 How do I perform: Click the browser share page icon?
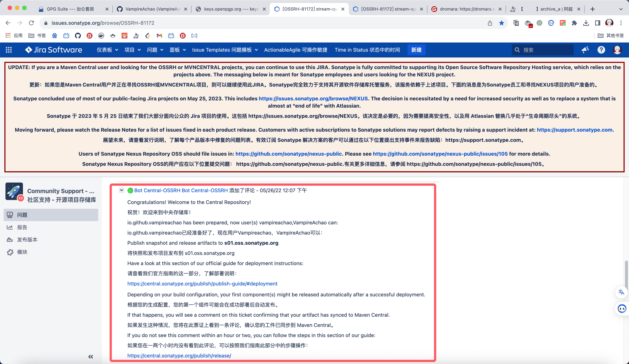click(490, 23)
